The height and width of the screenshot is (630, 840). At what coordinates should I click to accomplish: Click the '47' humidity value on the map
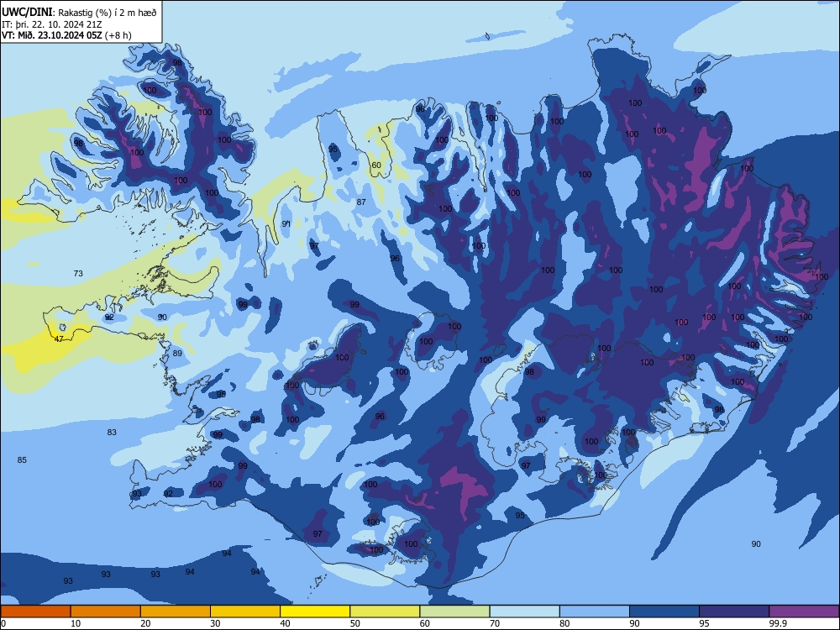[59, 339]
